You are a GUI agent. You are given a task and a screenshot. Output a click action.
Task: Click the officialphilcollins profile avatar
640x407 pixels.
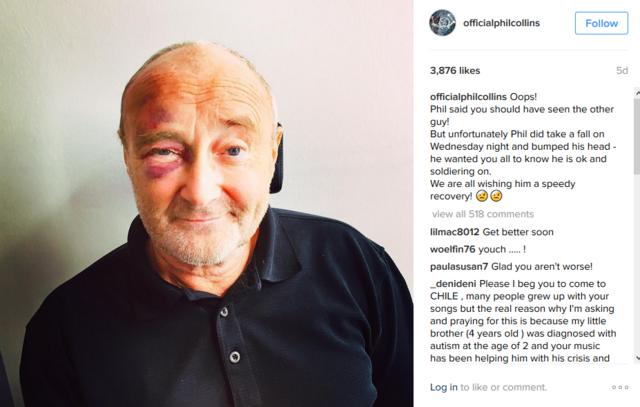[442, 23]
